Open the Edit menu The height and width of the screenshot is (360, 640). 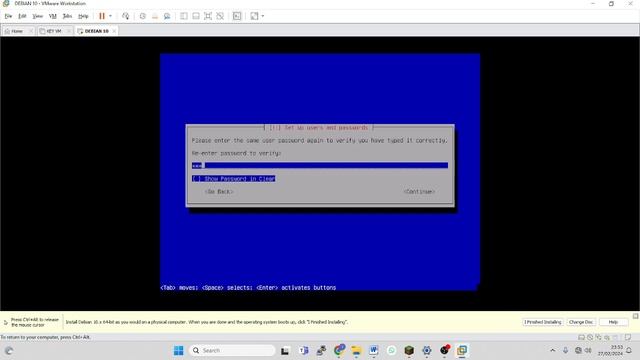[22, 16]
